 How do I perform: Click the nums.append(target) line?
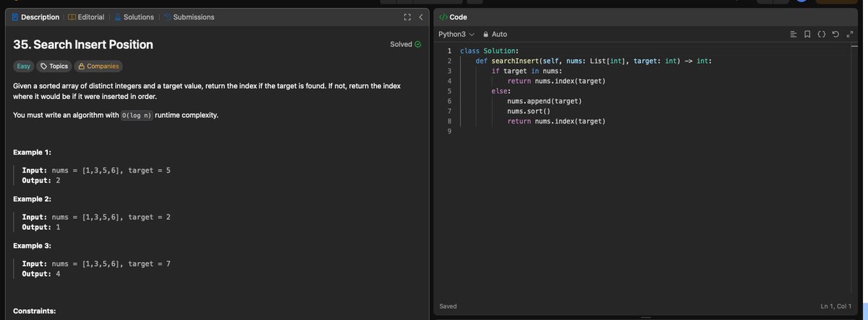pos(545,101)
